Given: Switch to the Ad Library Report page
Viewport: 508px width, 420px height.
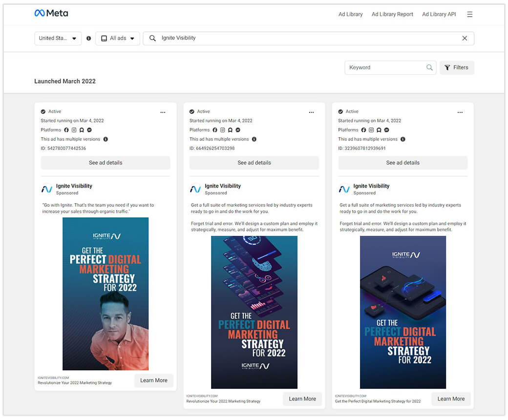Looking at the screenshot, I should [392, 14].
